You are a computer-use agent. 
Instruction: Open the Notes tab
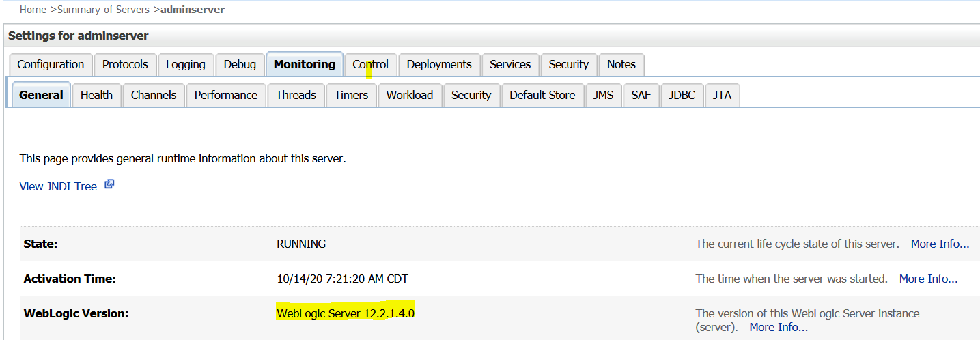[x=621, y=65]
